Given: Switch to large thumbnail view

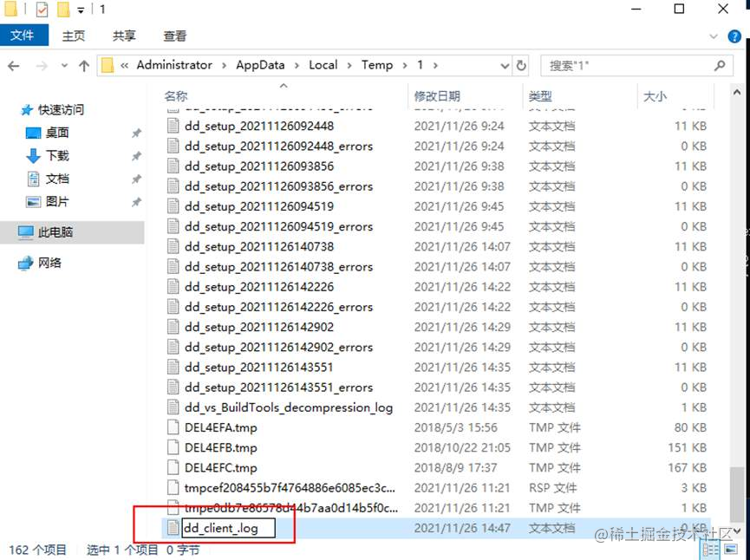Looking at the screenshot, I should (731, 549).
